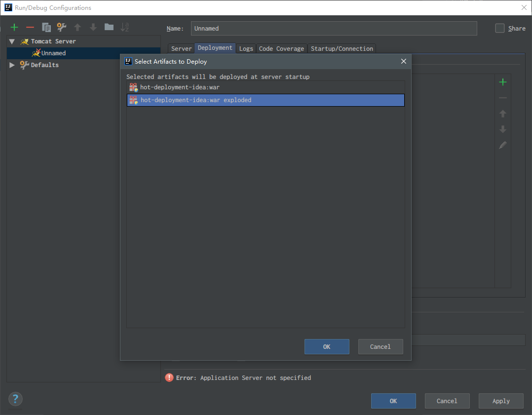The height and width of the screenshot is (415, 532).
Task: Focus the Name input field
Action: (x=334, y=29)
